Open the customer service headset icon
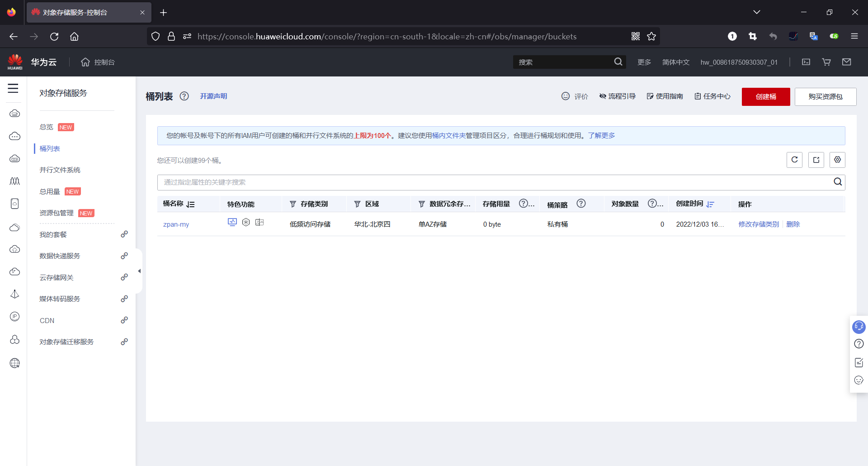Viewport: 868px width, 466px height. (859, 326)
